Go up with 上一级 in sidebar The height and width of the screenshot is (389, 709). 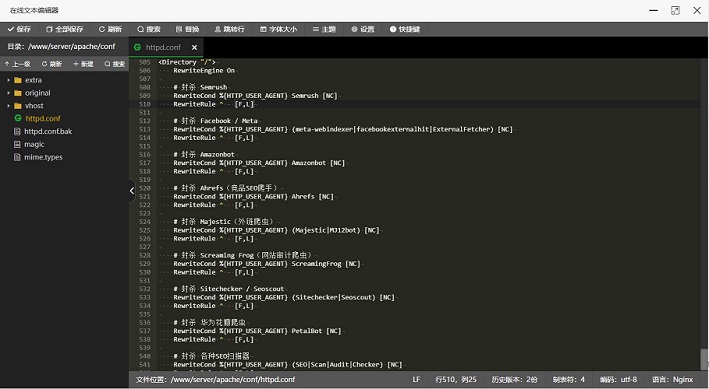point(18,64)
